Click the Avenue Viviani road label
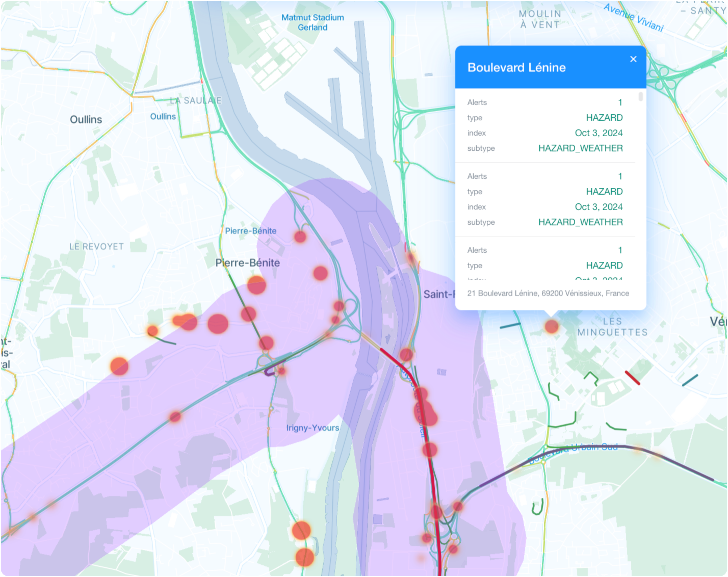The width and height of the screenshot is (728, 577). pos(633,18)
